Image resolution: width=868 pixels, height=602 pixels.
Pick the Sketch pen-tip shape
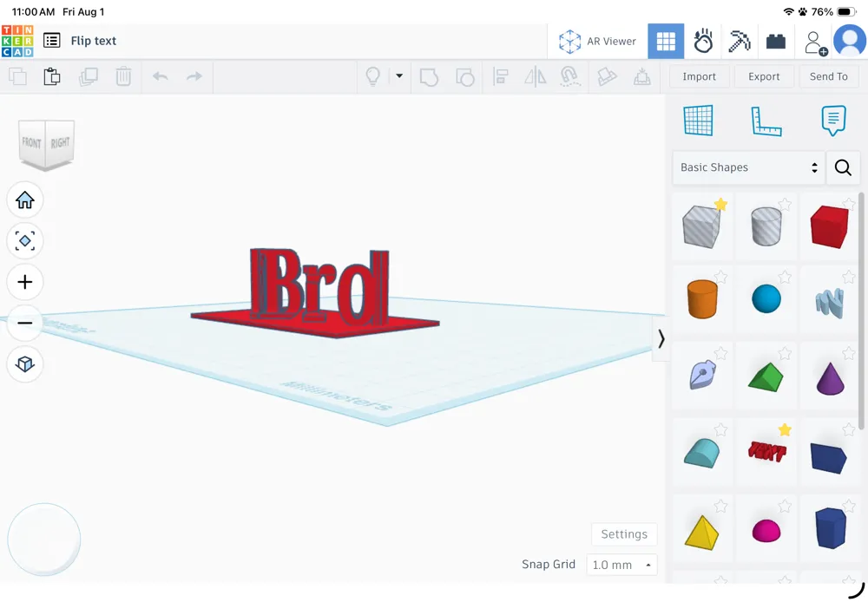702,375
